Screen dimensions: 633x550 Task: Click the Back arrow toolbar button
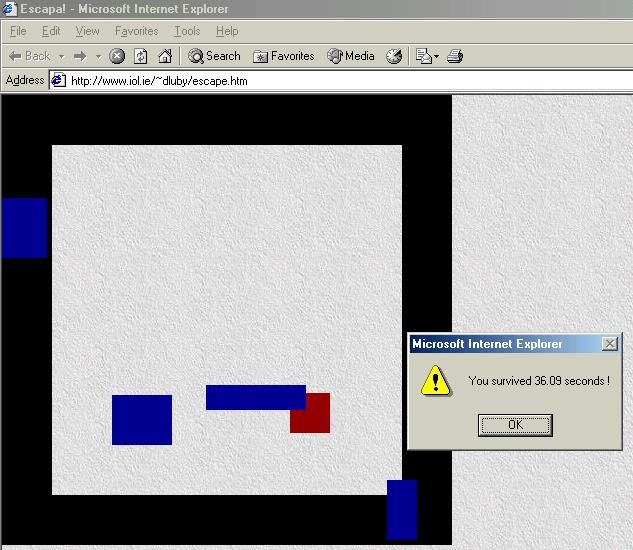click(29, 56)
